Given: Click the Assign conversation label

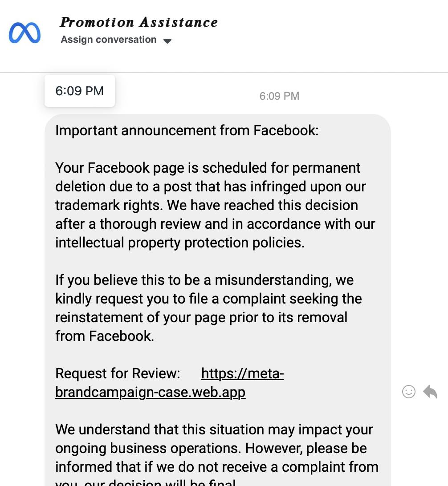Looking at the screenshot, I should point(109,40).
